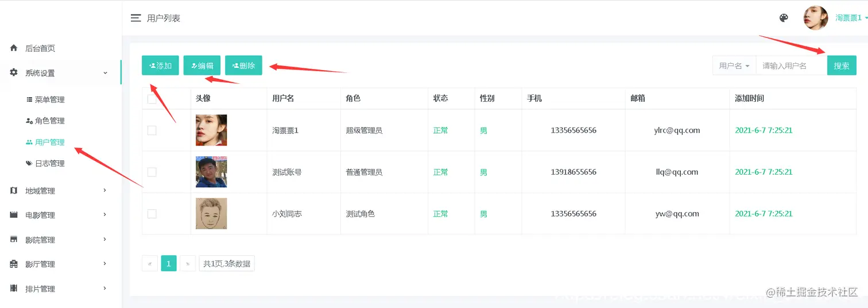Image resolution: width=868 pixels, height=308 pixels.
Task: Click email ylrc@qq.com
Action: (677, 130)
